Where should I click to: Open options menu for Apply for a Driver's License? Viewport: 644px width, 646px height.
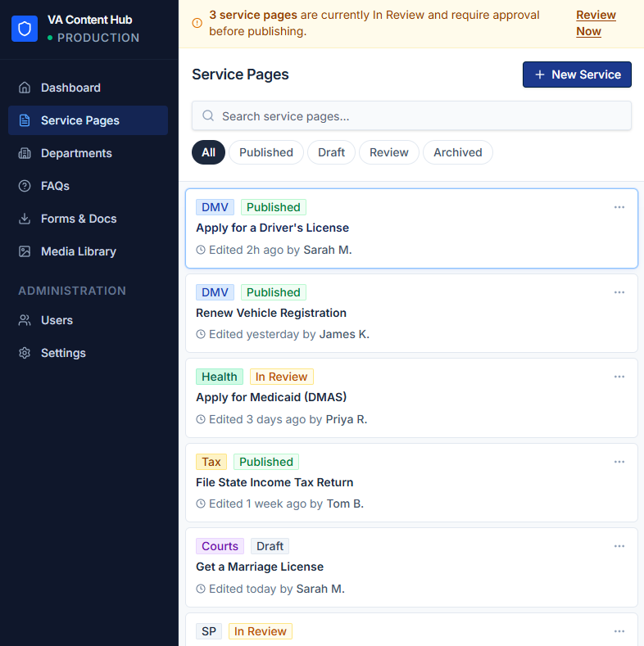click(x=619, y=207)
